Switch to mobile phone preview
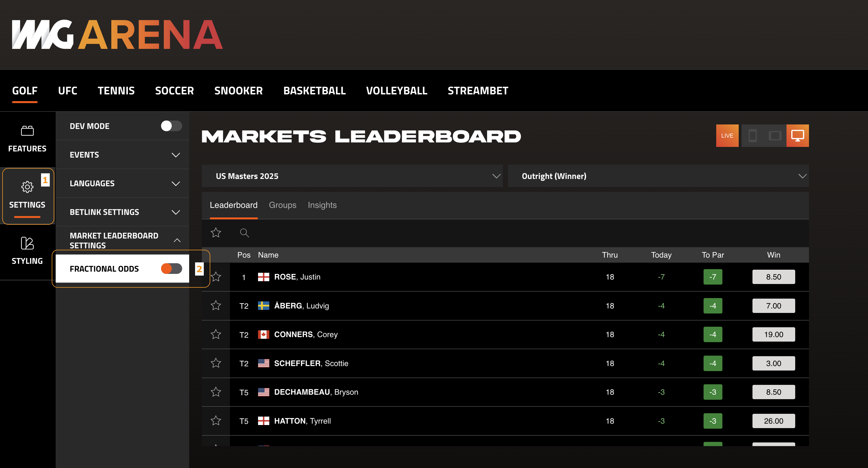Screen dimensions: 868x468 point(752,136)
